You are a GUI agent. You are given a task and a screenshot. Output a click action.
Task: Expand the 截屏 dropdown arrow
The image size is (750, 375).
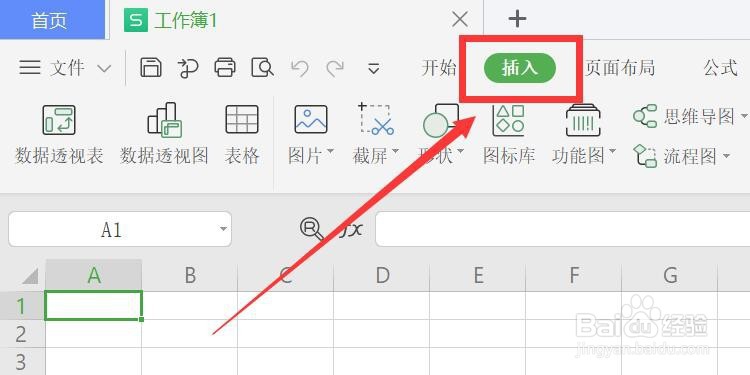point(396,152)
